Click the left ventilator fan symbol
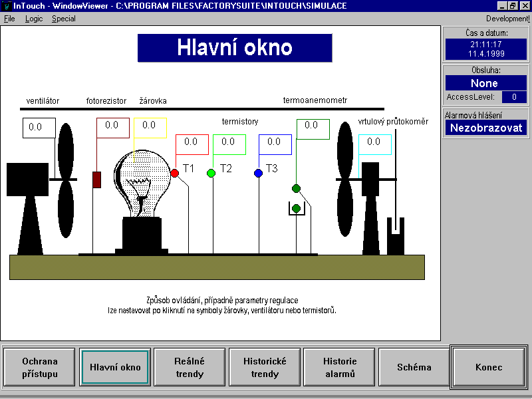Image resolution: width=532 pixels, height=399 pixels. click(65, 180)
